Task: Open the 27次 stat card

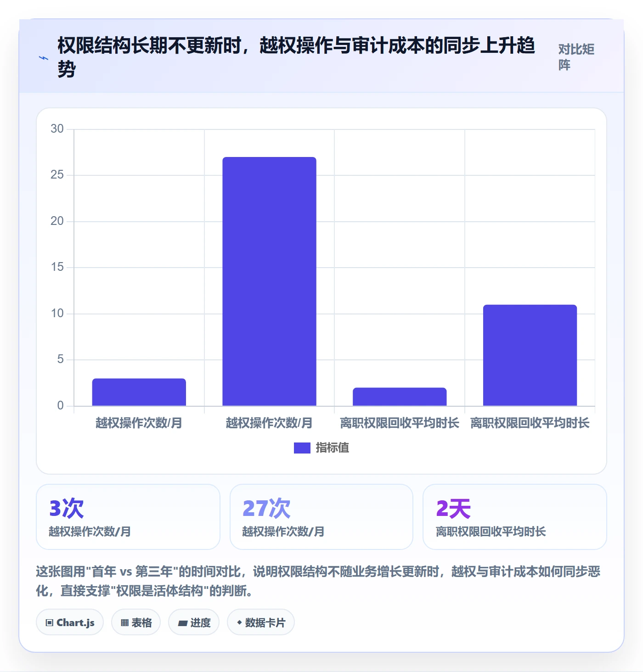Action: pyautogui.click(x=321, y=517)
